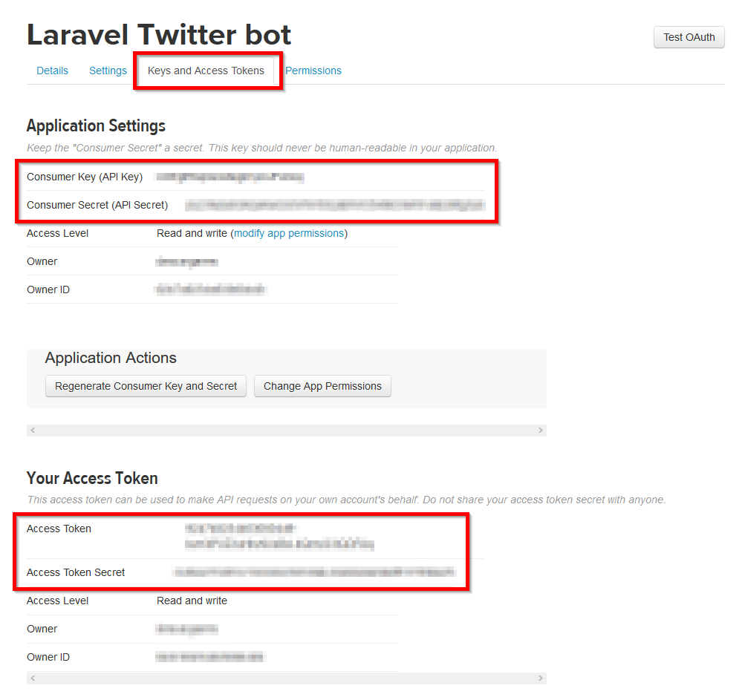Viewport: 742px width, 700px height.
Task: Follow the modify app permissions link
Action: point(289,233)
